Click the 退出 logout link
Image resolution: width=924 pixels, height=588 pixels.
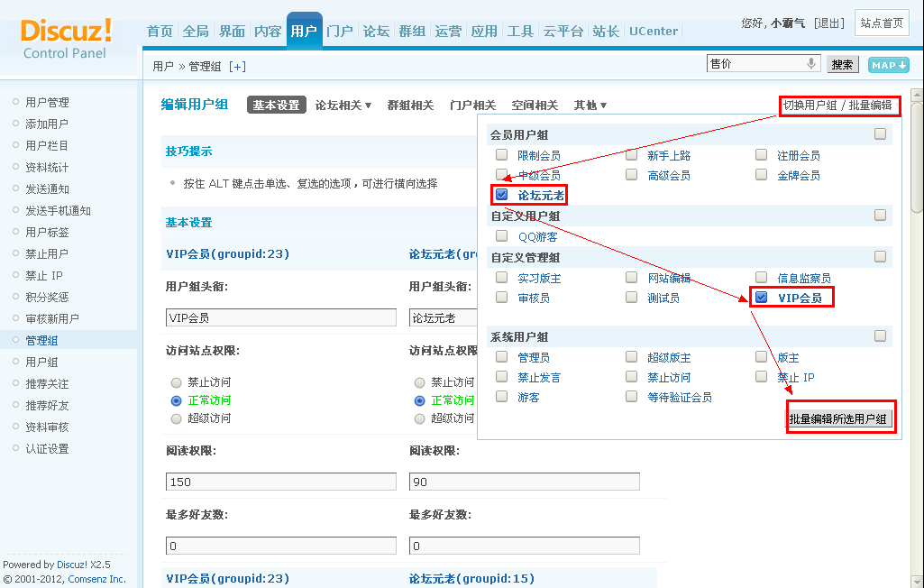[829, 23]
